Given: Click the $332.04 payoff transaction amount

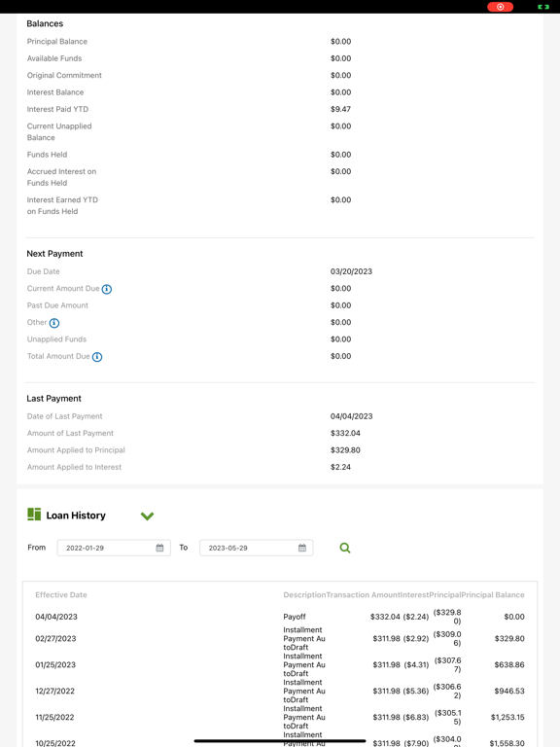Looking at the screenshot, I should [x=385, y=617].
